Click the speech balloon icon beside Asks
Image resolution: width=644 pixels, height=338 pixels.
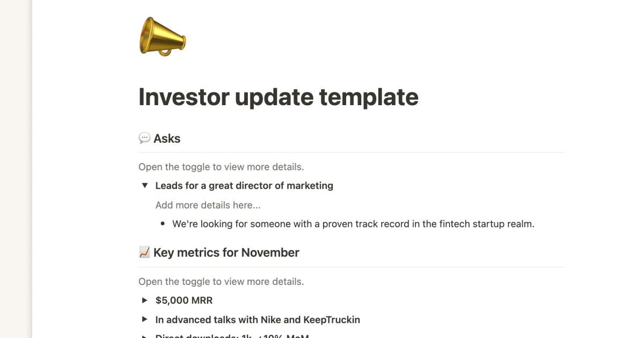coord(144,138)
